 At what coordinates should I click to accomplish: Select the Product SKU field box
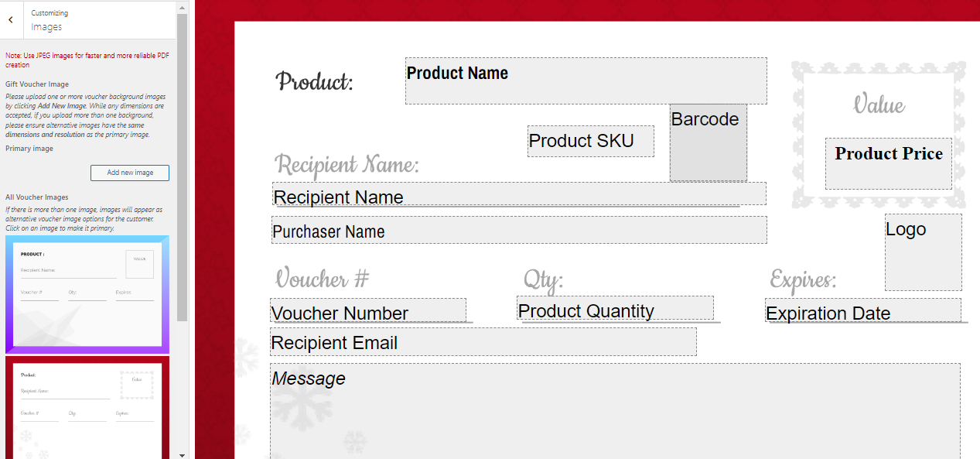pyautogui.click(x=591, y=141)
